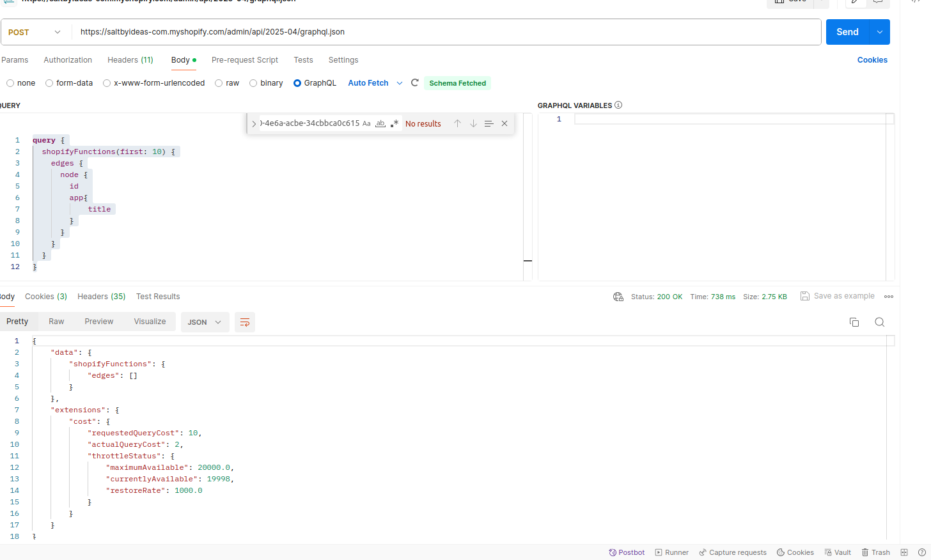Viewport: 931px width, 560px height.
Task: Open the Send options dropdown arrow
Action: pos(880,32)
